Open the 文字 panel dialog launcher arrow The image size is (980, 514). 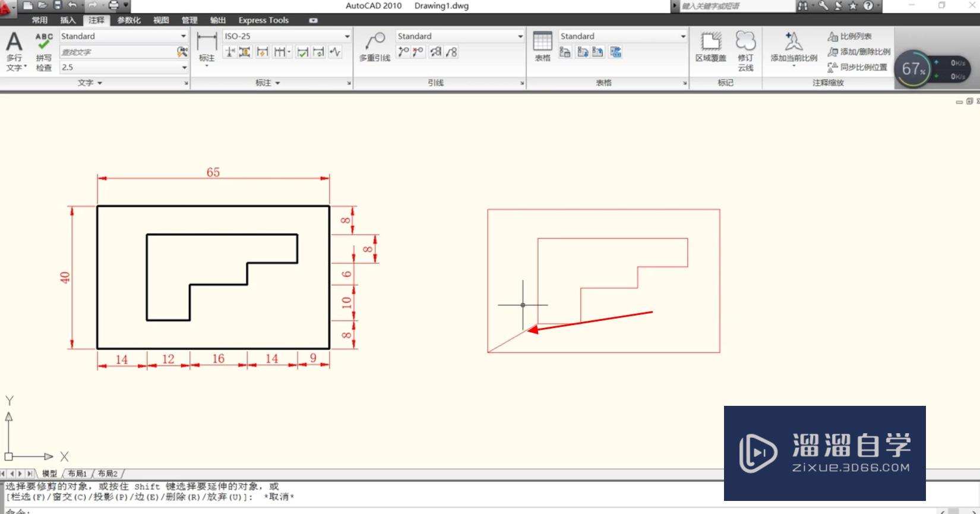pos(186,83)
